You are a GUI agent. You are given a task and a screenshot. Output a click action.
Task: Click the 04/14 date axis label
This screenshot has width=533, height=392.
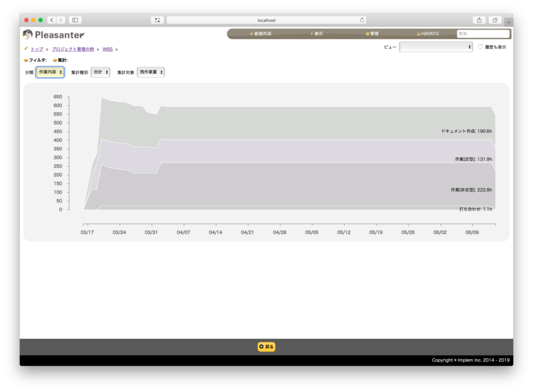pyautogui.click(x=215, y=232)
